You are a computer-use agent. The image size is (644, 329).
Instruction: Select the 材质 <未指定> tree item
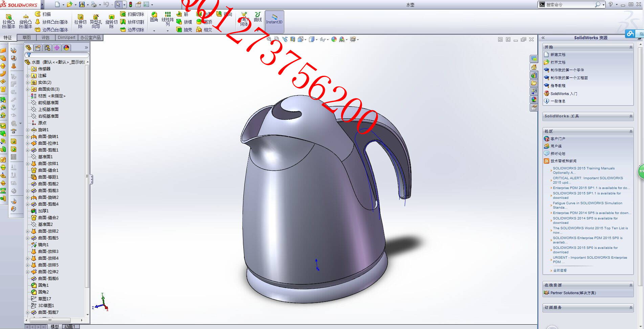[x=52, y=96]
